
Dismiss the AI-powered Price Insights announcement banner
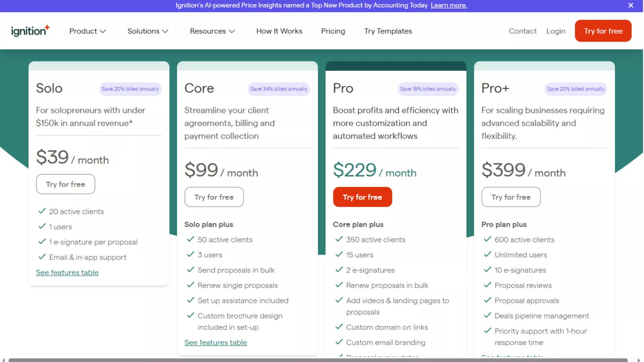pos(631,5)
